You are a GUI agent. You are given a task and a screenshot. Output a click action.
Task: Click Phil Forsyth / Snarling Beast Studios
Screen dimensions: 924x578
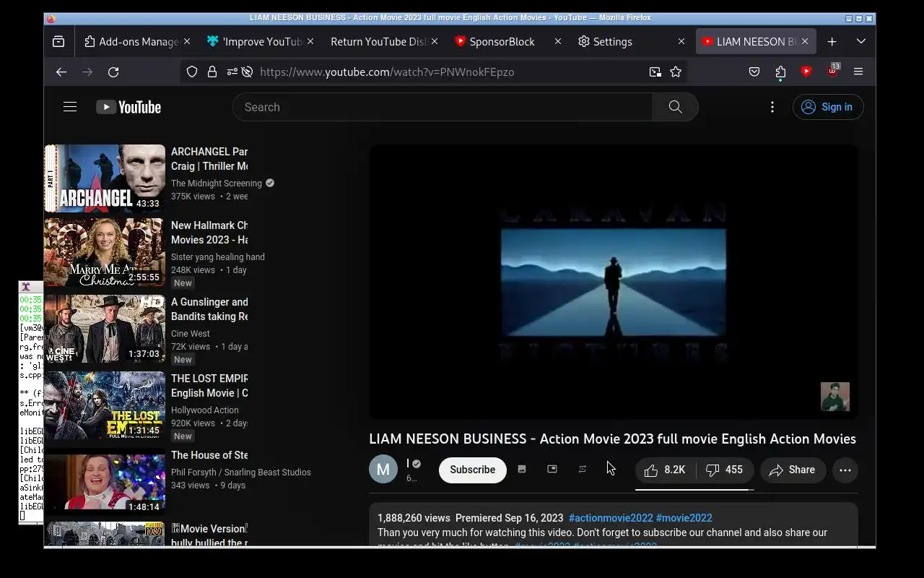coord(241,473)
